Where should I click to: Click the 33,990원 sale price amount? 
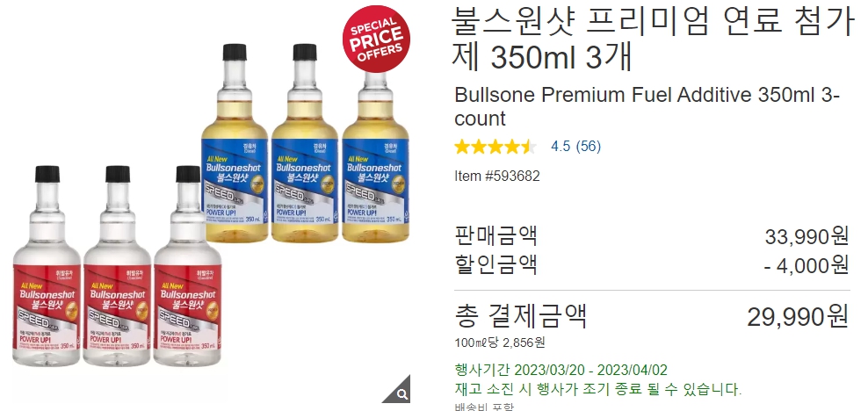point(807,237)
